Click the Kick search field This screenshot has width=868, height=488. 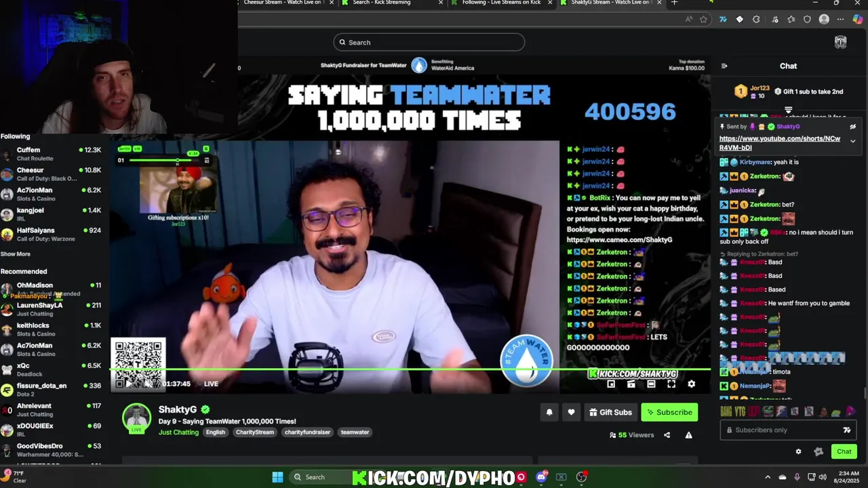point(429,42)
